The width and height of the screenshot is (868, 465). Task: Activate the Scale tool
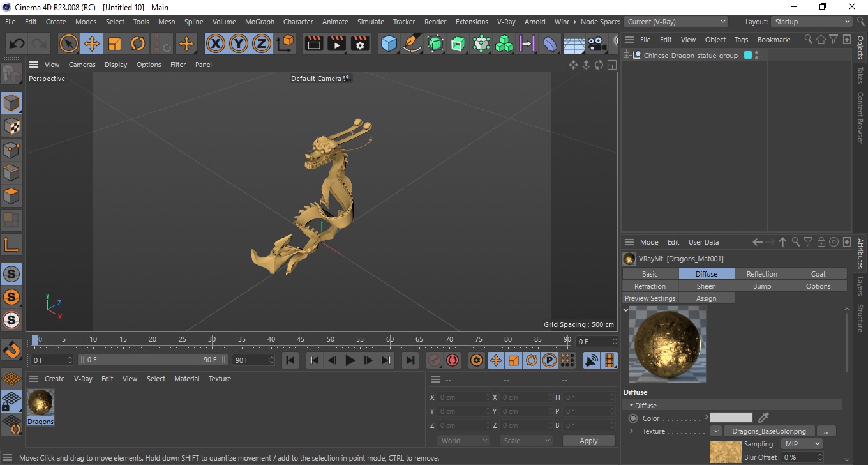[115, 44]
